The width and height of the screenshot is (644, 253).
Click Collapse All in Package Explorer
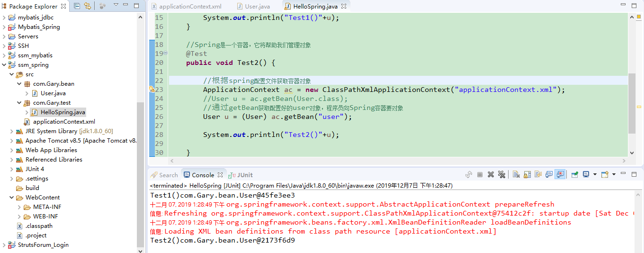(76, 6)
